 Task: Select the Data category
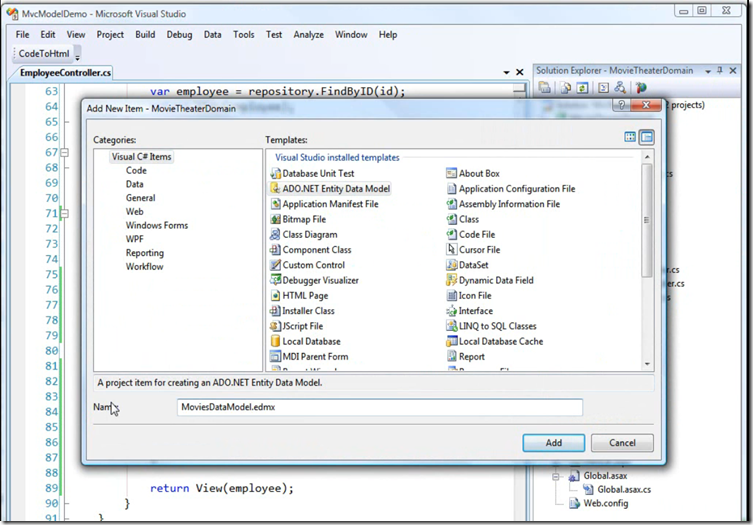134,184
